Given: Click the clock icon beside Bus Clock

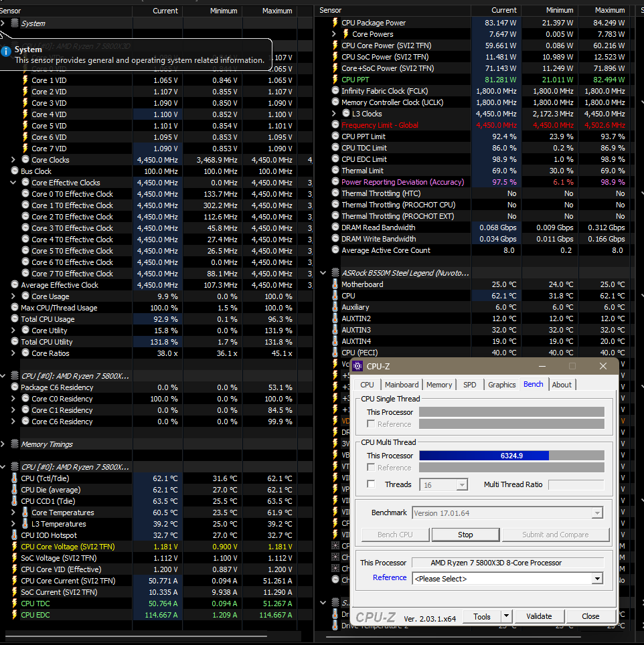Looking at the screenshot, I should (x=15, y=171).
